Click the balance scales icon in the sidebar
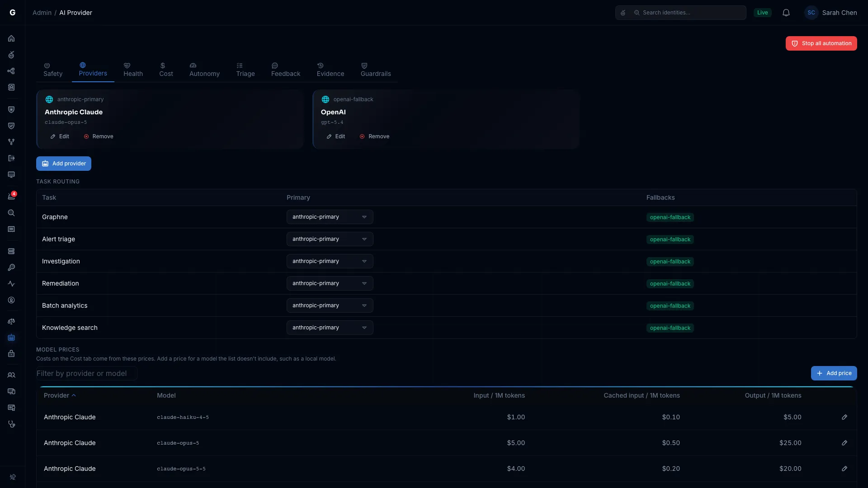Screen dimensions: 868x488 tap(11, 321)
